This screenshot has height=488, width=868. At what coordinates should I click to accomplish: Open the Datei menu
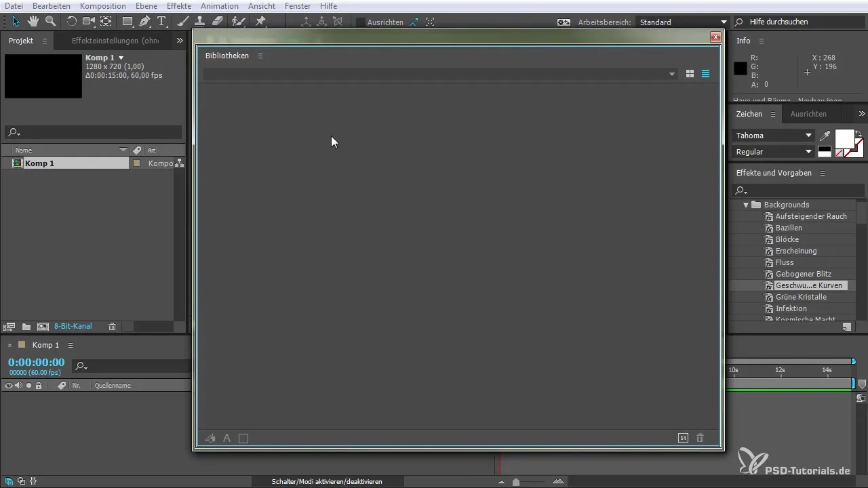[x=14, y=5]
